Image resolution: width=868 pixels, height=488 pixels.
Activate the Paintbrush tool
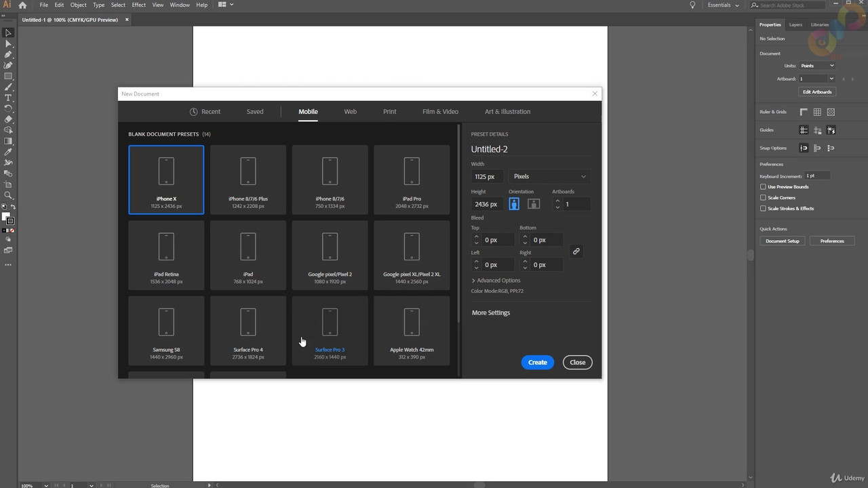point(8,87)
